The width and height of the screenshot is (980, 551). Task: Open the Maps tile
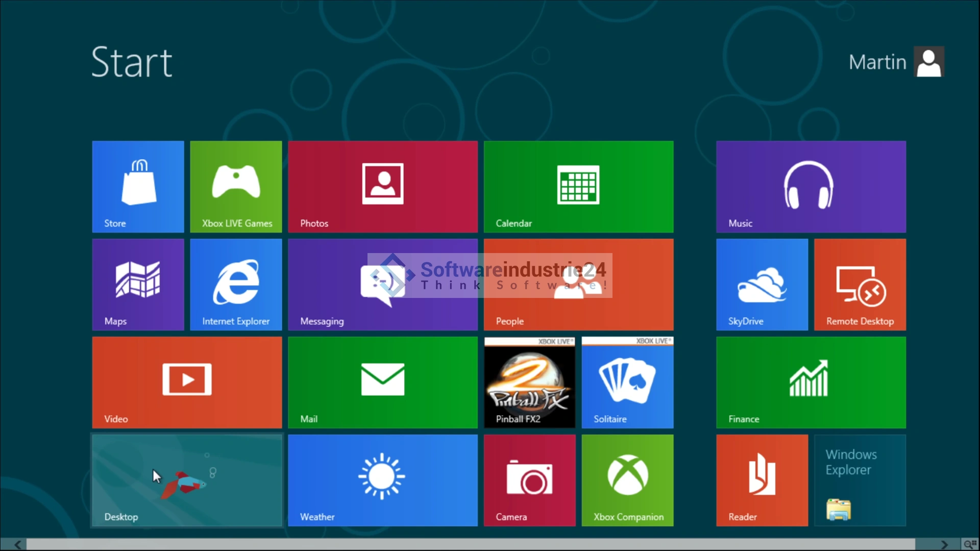click(x=138, y=285)
